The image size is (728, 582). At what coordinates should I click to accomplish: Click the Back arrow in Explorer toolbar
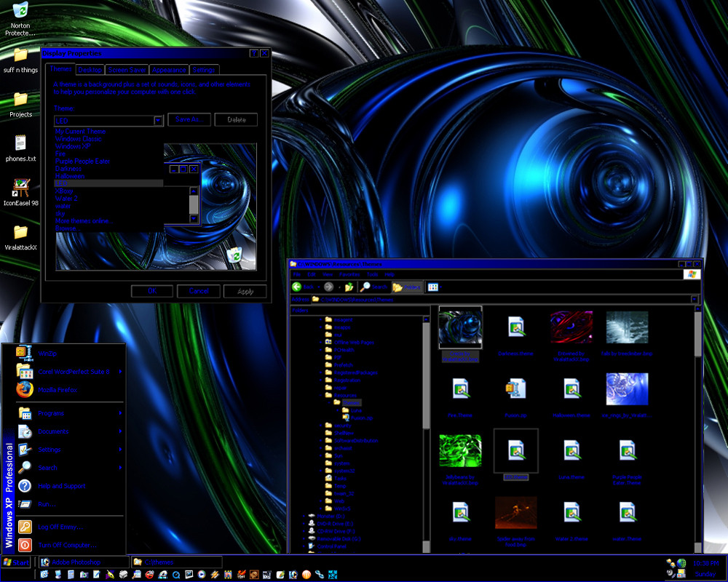tap(298, 287)
